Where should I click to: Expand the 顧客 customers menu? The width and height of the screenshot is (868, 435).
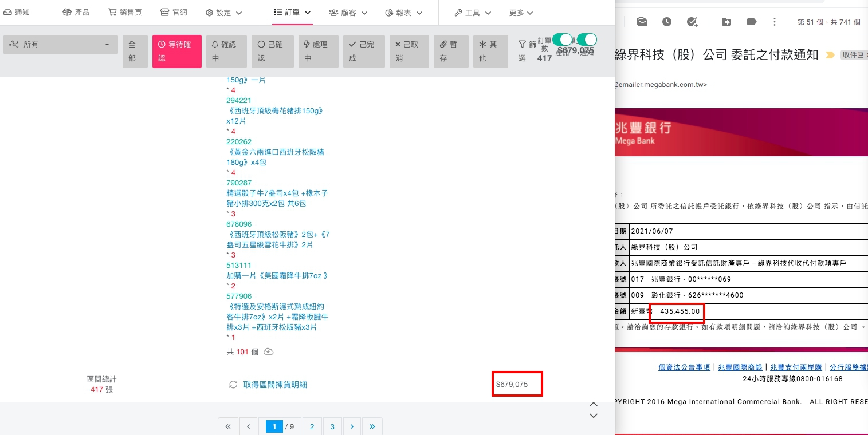[348, 13]
